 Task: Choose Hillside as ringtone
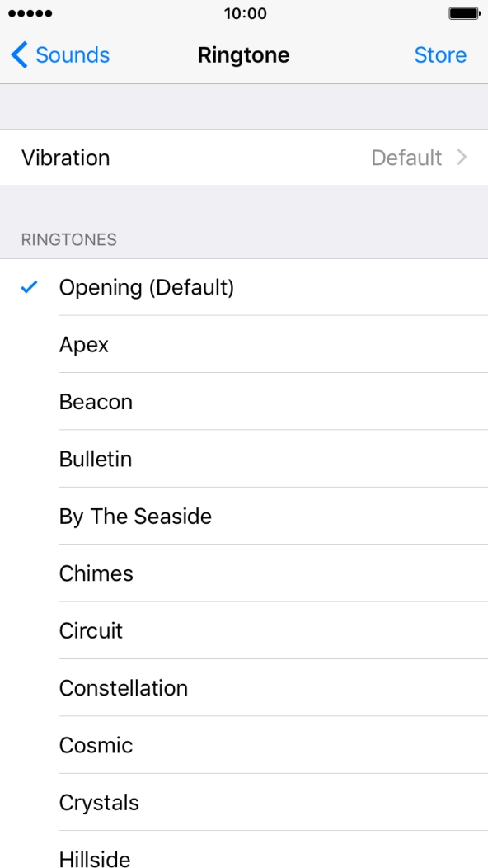[94, 859]
